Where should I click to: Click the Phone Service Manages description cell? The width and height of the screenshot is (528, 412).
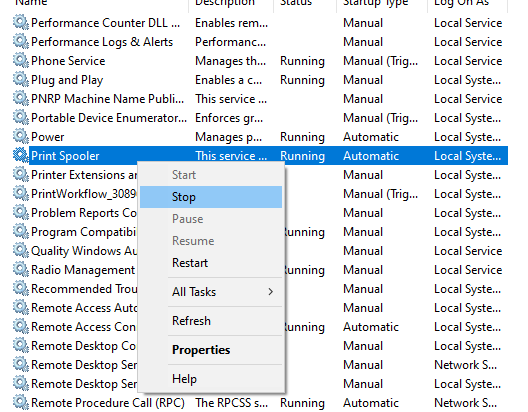[x=231, y=61]
